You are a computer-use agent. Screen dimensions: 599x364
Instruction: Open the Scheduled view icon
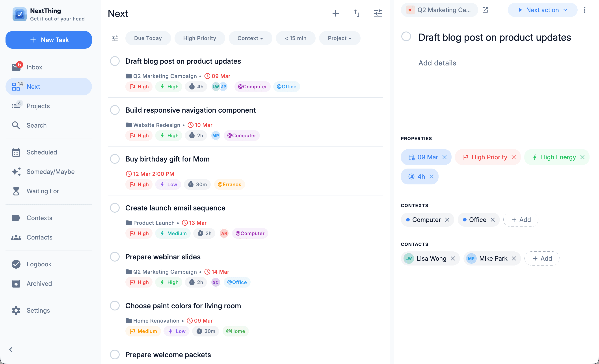[x=16, y=152]
